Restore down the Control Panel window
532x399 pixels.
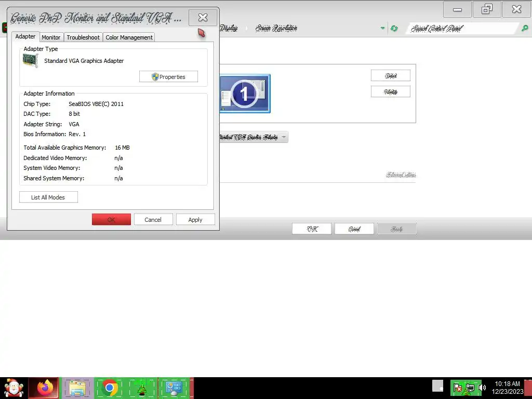(487, 9)
